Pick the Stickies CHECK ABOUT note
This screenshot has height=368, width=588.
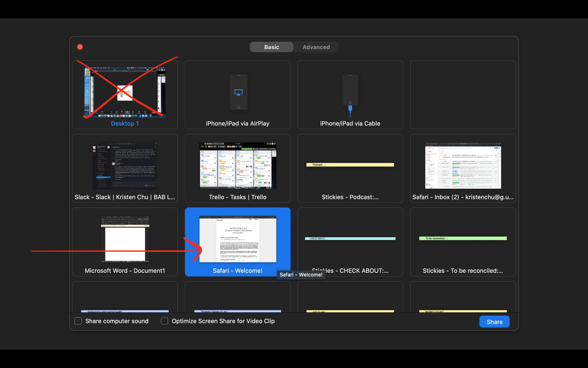[350, 242]
